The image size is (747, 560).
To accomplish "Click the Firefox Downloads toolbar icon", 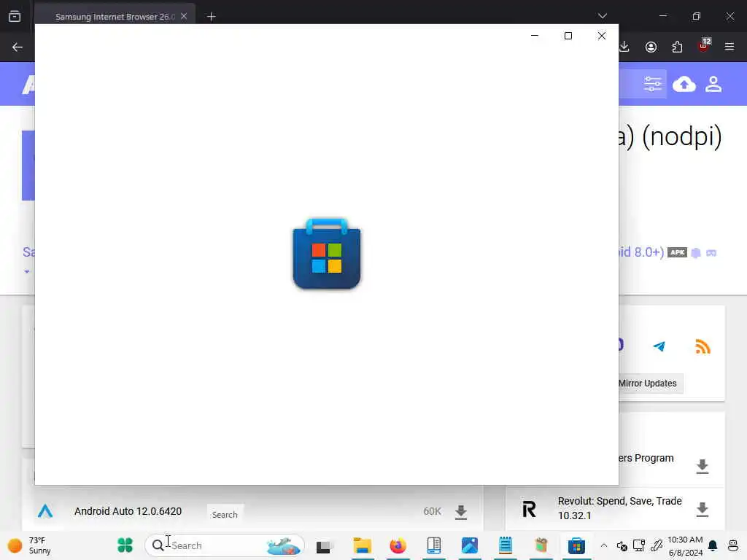I will 624,47.
